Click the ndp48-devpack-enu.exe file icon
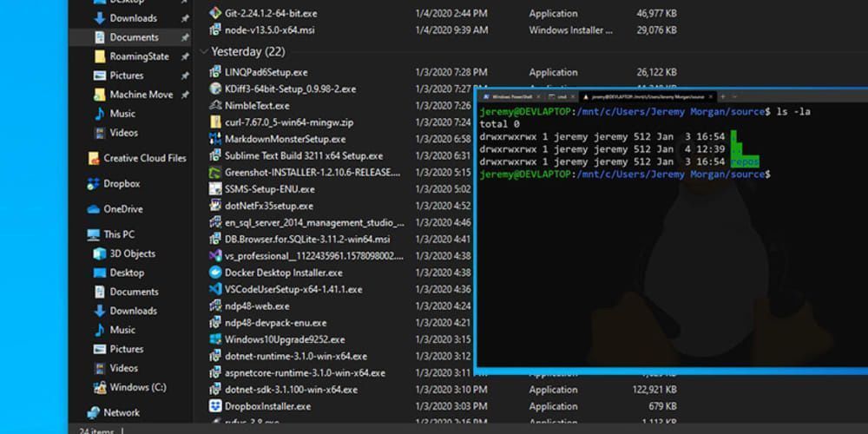This screenshot has height=434, width=868. (x=215, y=323)
